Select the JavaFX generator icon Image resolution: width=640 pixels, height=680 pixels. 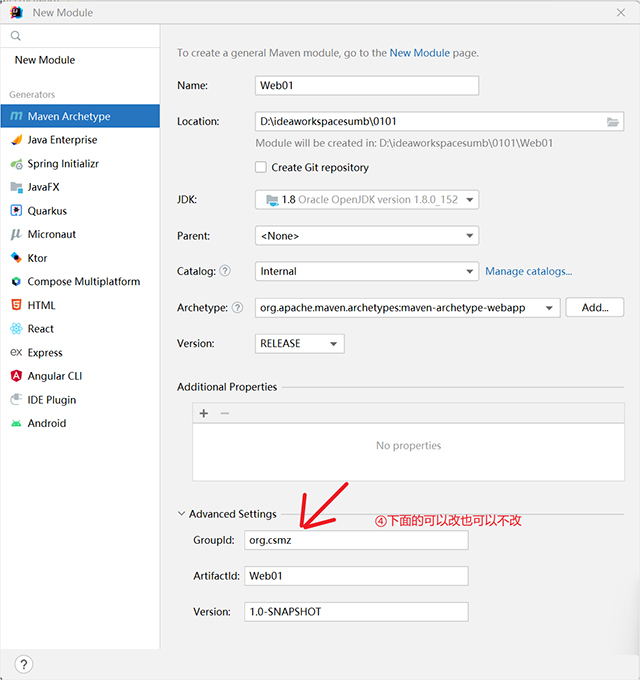coord(16,187)
